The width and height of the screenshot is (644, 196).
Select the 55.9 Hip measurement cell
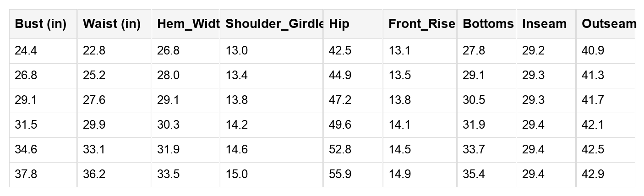click(340, 174)
